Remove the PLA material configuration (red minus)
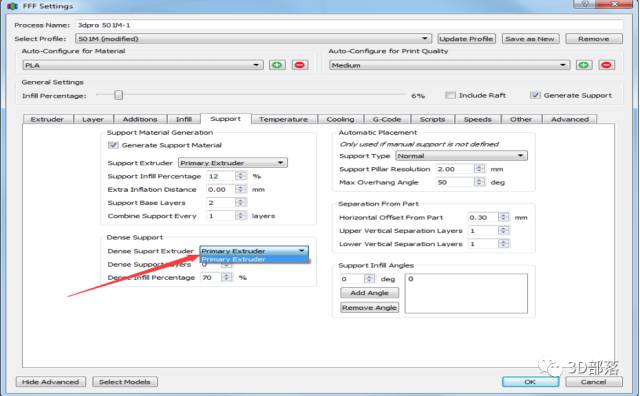Viewport: 640px width, 396px height. 300,65
